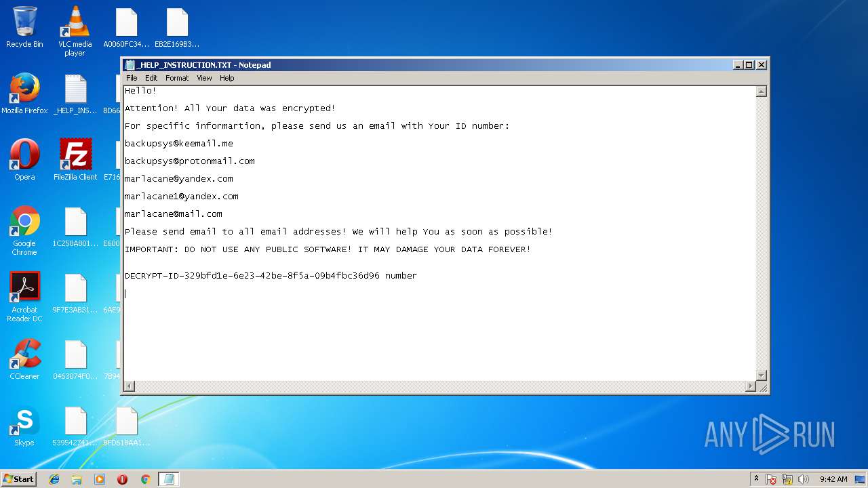Image resolution: width=868 pixels, height=488 pixels.
Task: Open Mozilla Firefox desktop shortcut
Action: coord(24,94)
